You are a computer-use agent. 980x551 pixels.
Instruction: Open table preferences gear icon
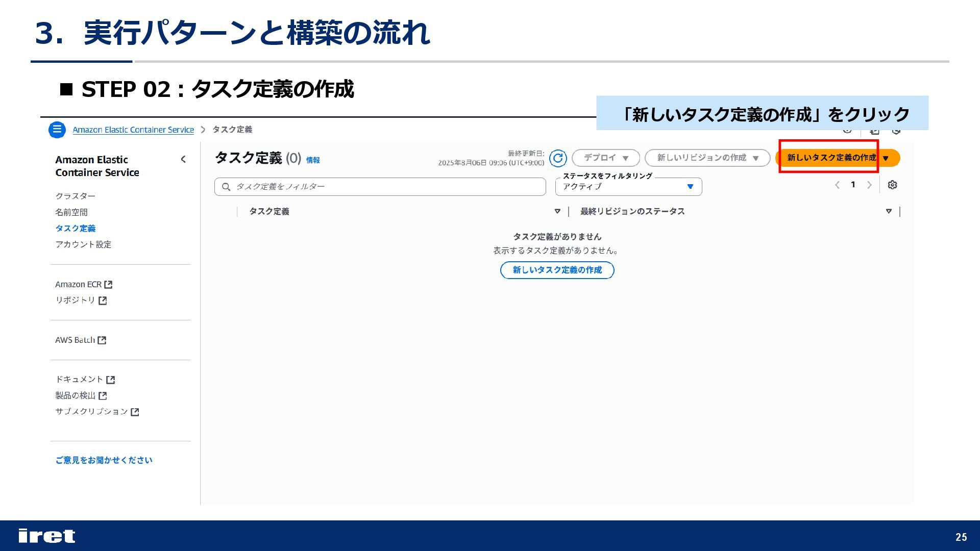coord(892,185)
